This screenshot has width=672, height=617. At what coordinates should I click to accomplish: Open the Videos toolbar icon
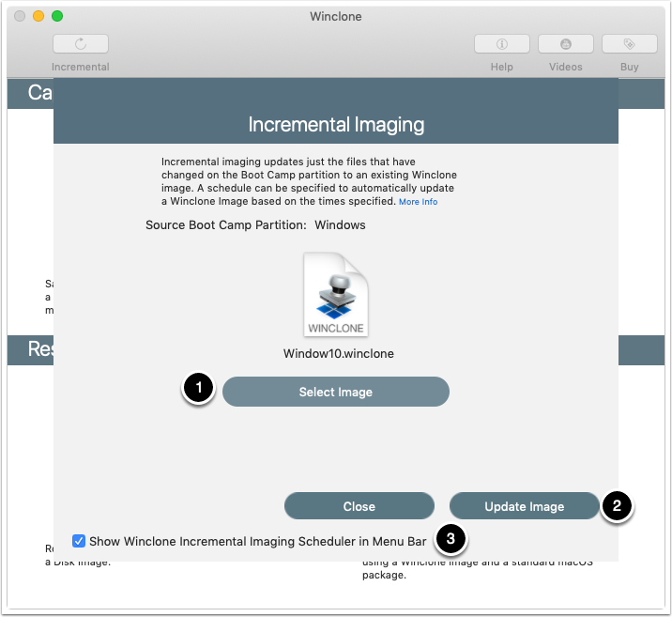(x=566, y=44)
